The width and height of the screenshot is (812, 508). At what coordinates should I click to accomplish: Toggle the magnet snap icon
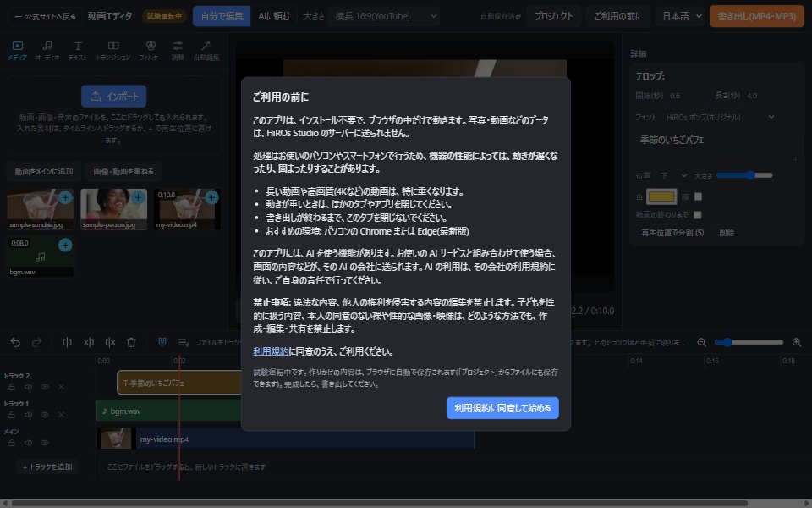click(x=162, y=342)
